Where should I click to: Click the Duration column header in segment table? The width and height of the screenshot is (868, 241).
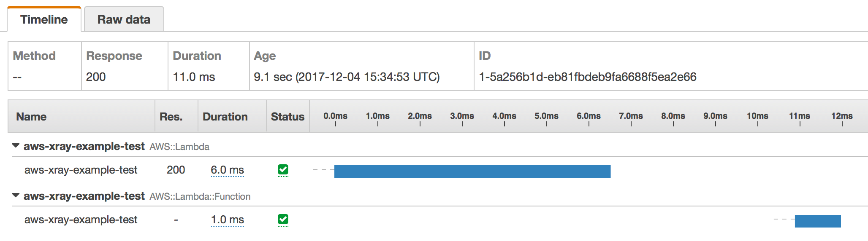coord(225,117)
